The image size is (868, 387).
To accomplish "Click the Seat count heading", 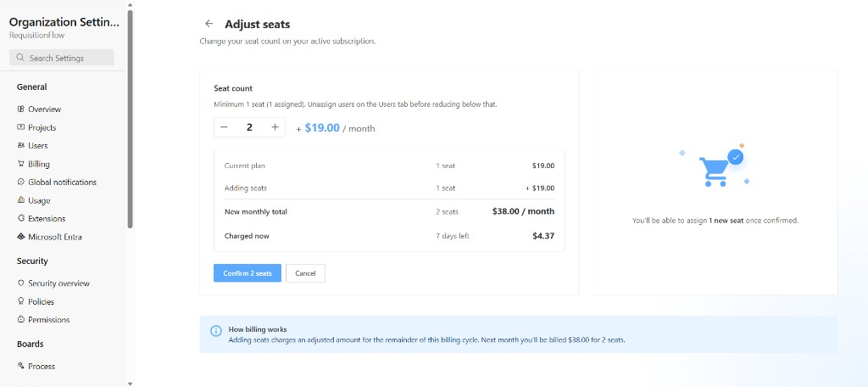I will 233,88.
